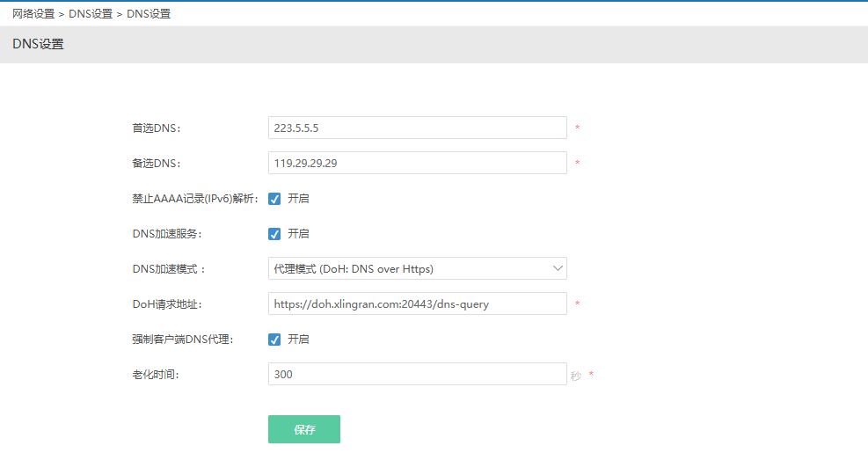This screenshot has width=868, height=475.
Task: Go to 网络设置 in the breadcrumb
Action: (x=33, y=14)
